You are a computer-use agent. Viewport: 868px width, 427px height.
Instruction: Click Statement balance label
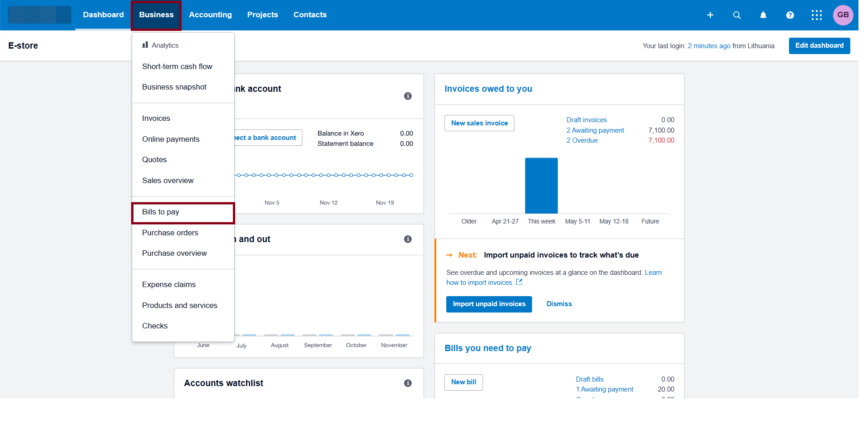(x=345, y=144)
